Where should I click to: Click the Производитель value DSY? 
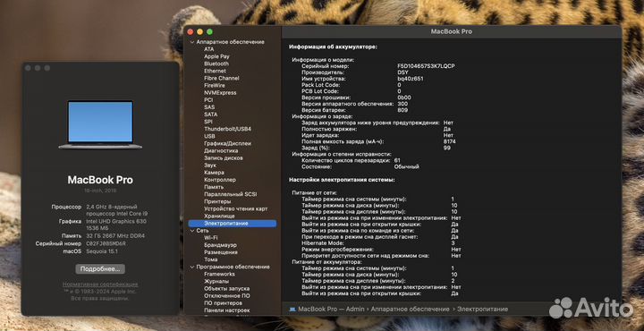click(402, 72)
